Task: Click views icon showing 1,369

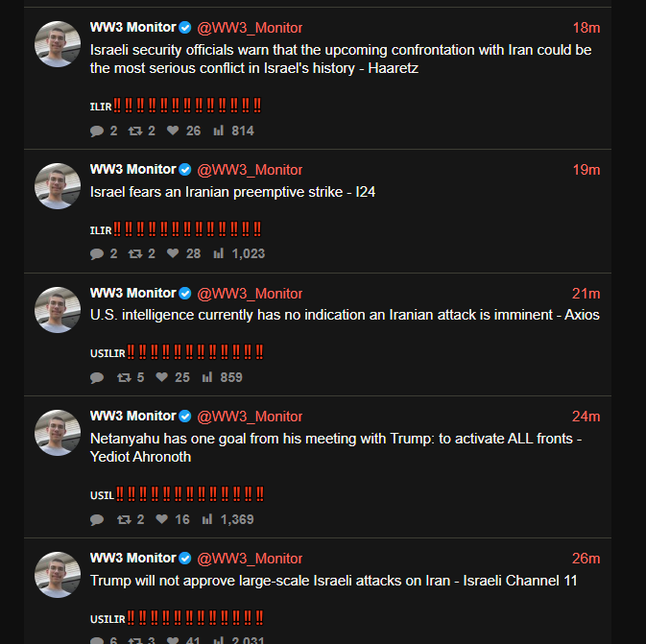Action: (207, 519)
